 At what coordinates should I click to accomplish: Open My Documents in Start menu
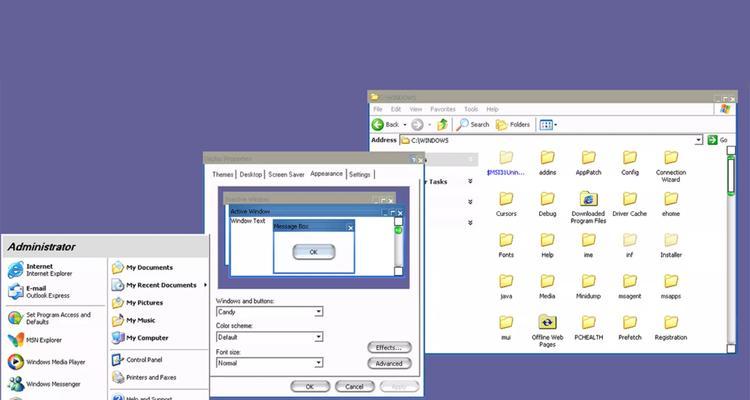tap(143, 267)
